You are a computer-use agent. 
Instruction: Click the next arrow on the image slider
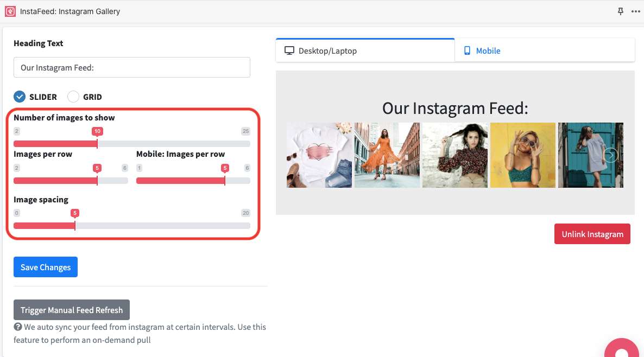point(611,155)
